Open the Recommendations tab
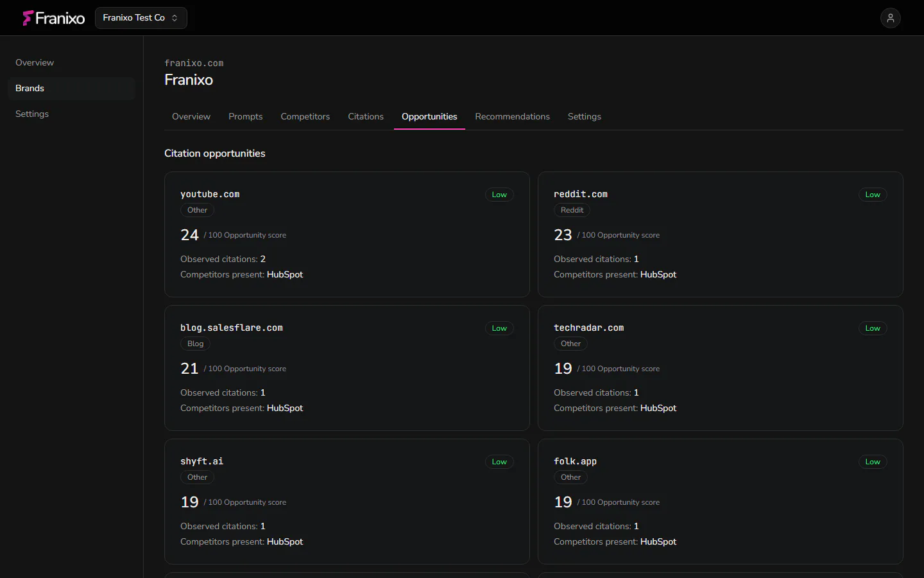The height and width of the screenshot is (578, 924). pos(513,116)
